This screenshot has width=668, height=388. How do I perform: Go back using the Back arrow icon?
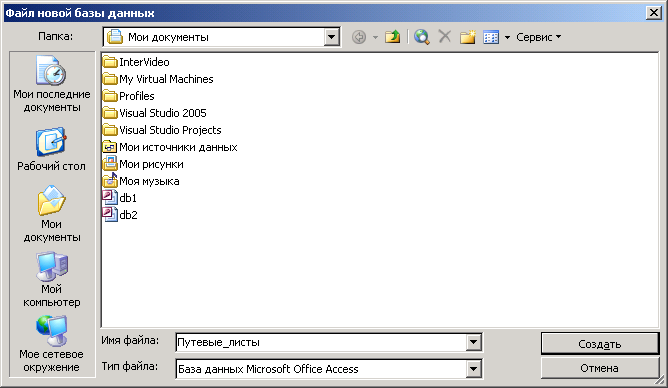359,37
